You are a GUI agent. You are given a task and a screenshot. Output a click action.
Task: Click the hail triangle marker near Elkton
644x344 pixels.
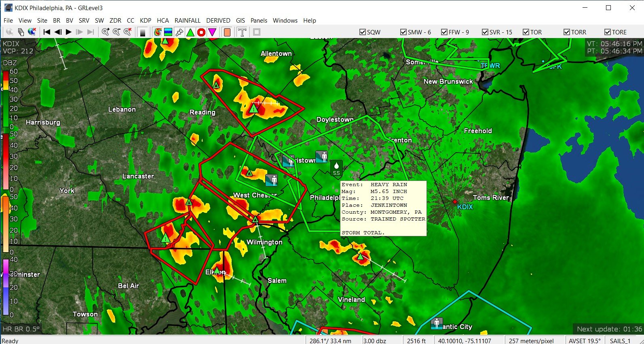tap(217, 270)
